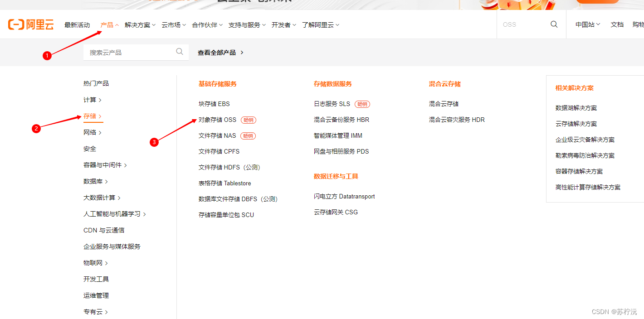The height and width of the screenshot is (319, 644).
Task: Open 文件存储 NAS product page
Action: click(x=217, y=135)
